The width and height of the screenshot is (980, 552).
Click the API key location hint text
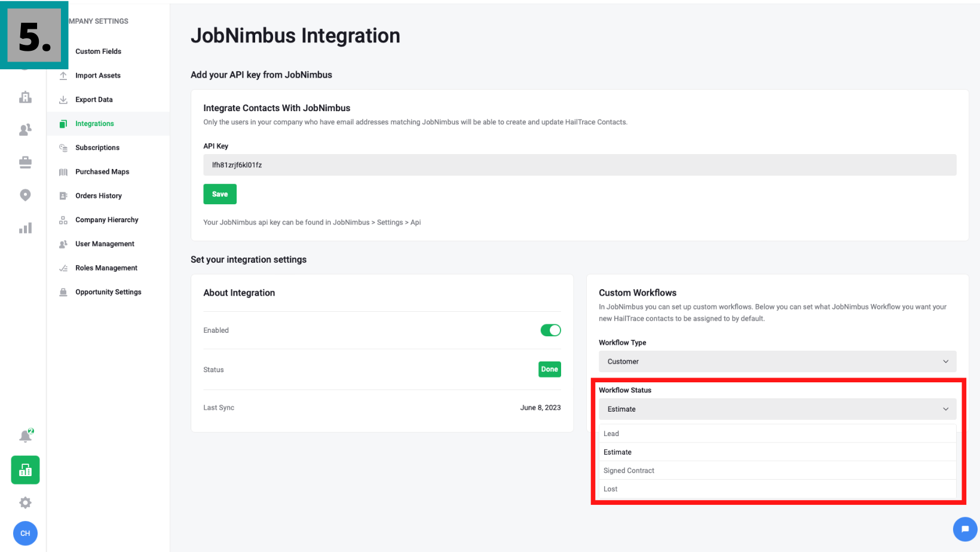(x=312, y=222)
